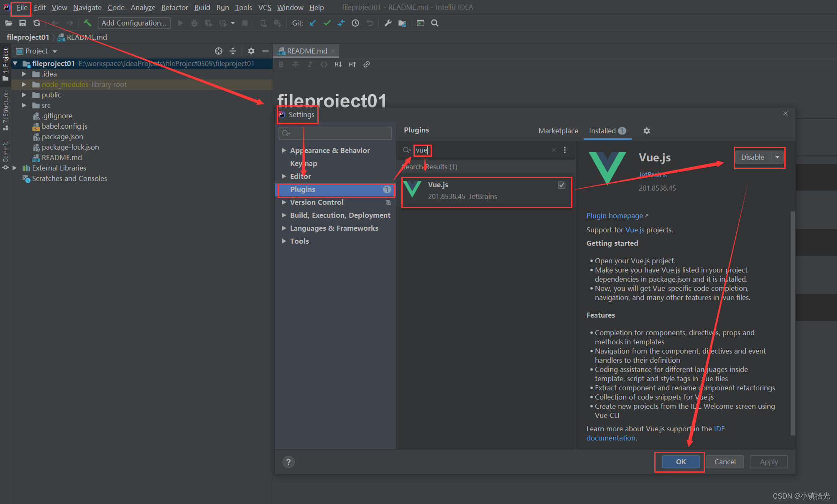The height and width of the screenshot is (504, 837).
Task: Select package.json in Project tree
Action: (x=62, y=137)
